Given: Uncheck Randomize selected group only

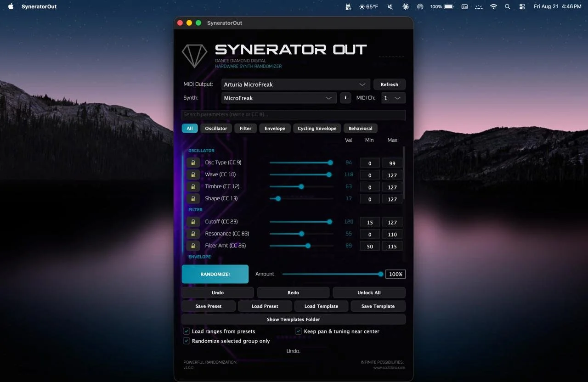Looking at the screenshot, I should [187, 341].
